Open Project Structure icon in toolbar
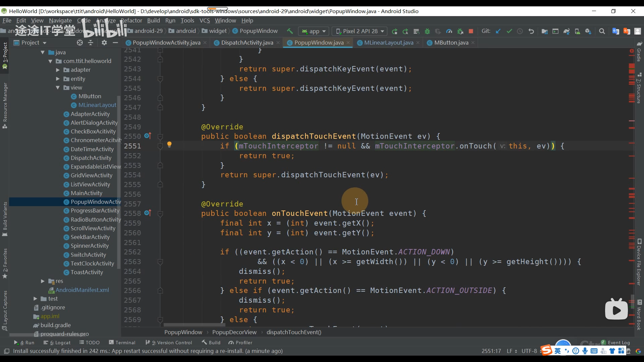This screenshot has width=644, height=362. pyautogui.click(x=545, y=31)
